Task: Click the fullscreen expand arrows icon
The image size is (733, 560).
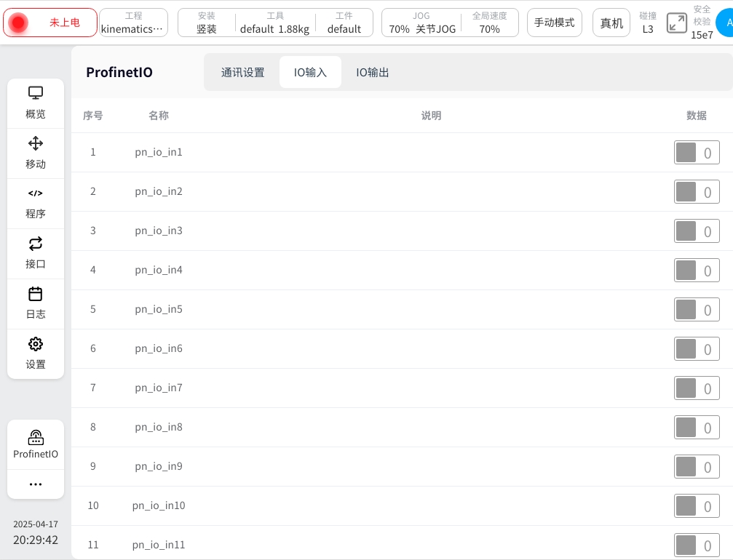Action: [x=676, y=23]
